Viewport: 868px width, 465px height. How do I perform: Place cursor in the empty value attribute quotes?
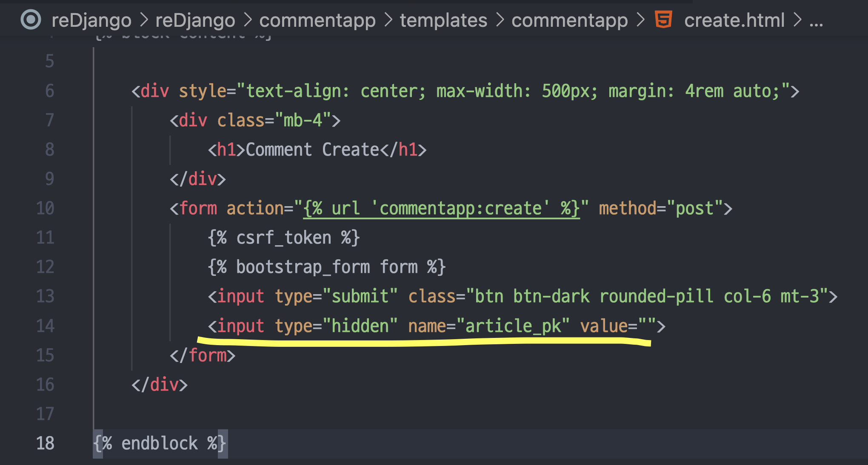pos(647,326)
